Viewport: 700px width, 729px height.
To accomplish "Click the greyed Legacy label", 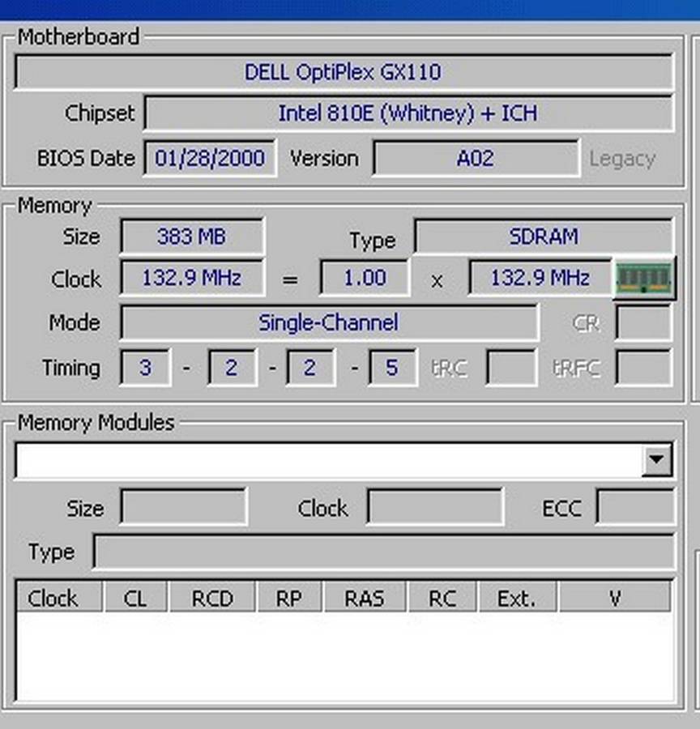I will tap(622, 159).
